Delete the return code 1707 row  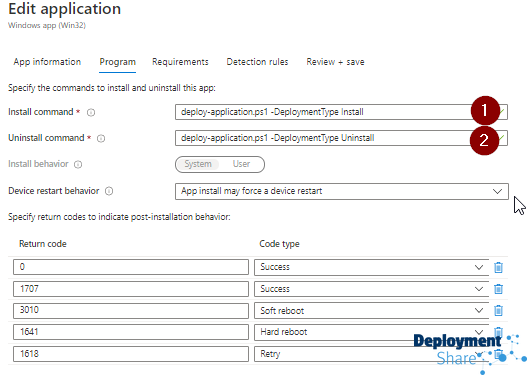tap(498, 289)
